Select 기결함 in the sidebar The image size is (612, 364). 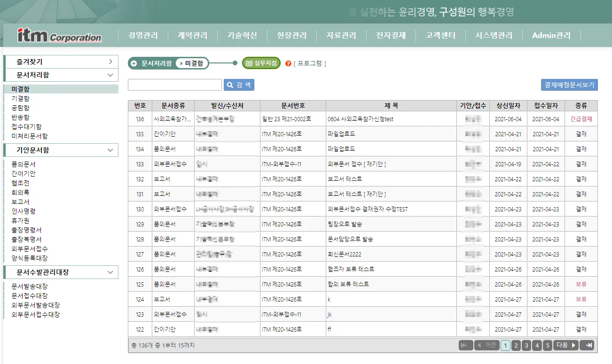[x=20, y=99]
